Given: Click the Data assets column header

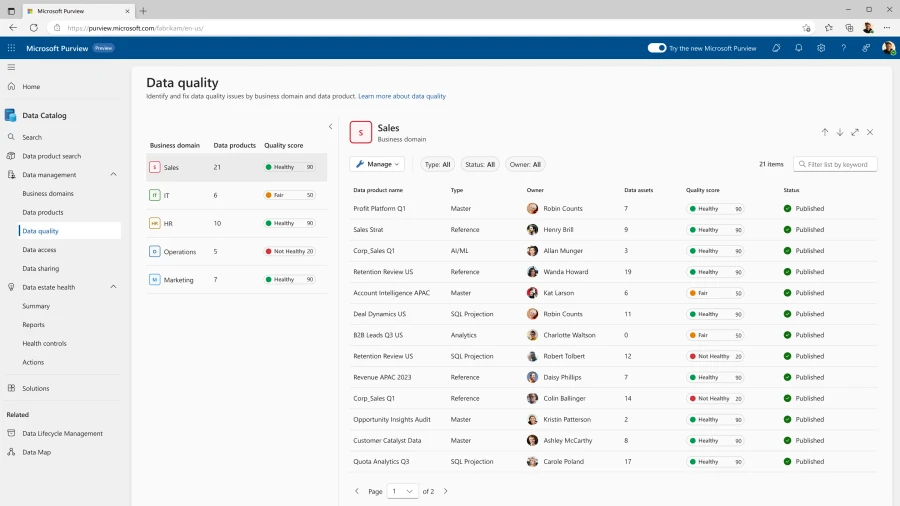Looking at the screenshot, I should tap(638, 190).
